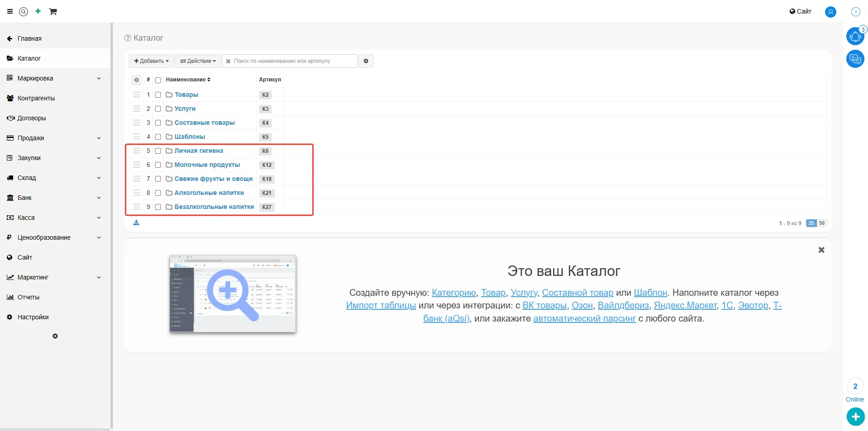Click the Импорт таблицы link

[x=381, y=306]
